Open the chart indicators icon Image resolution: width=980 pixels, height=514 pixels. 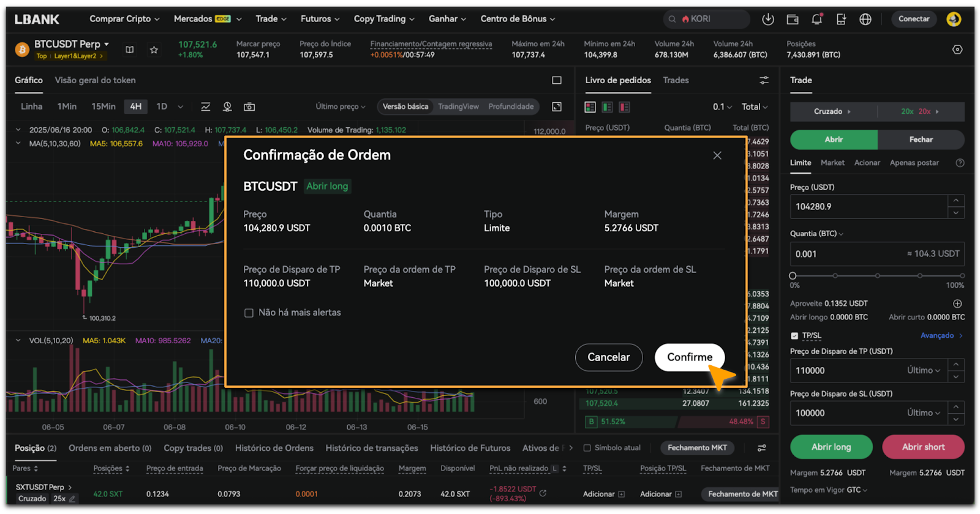tap(206, 107)
